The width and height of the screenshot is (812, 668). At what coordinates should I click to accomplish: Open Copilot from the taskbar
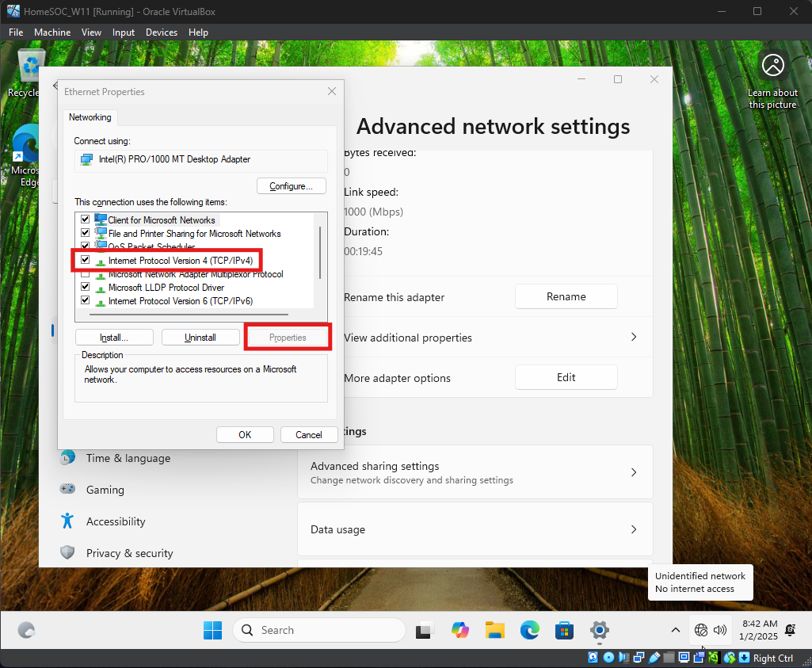(460, 630)
